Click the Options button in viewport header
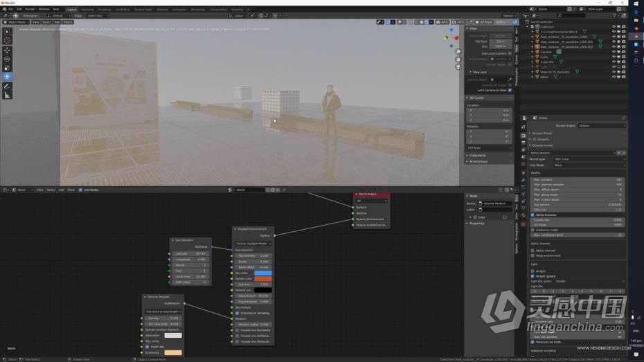This screenshot has width=644, height=362. pyautogui.click(x=508, y=16)
